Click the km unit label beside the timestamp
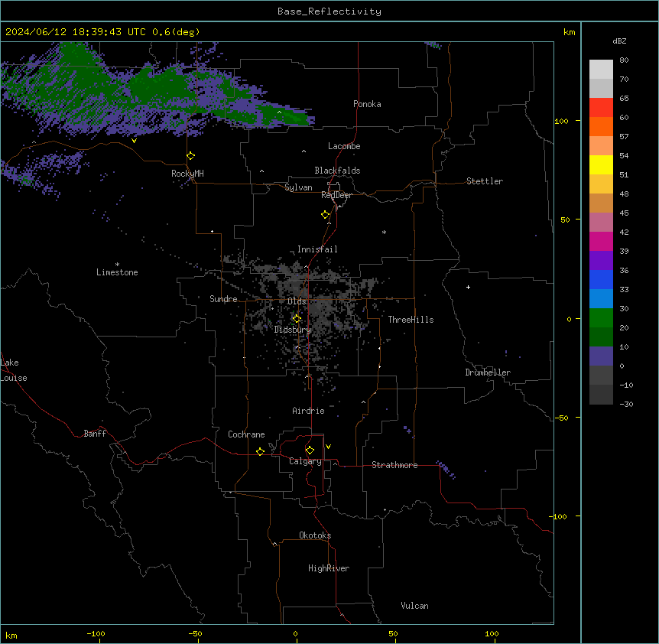Image resolution: width=659 pixels, height=644 pixels. 569,32
